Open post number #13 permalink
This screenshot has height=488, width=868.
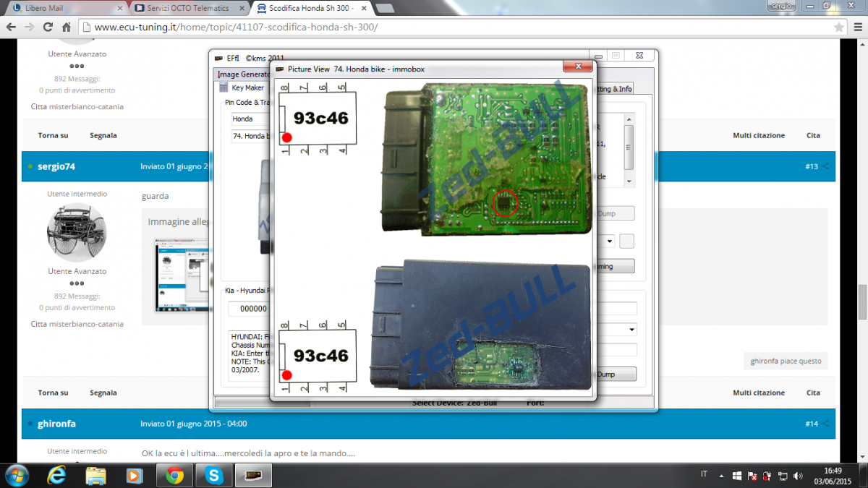pos(812,167)
